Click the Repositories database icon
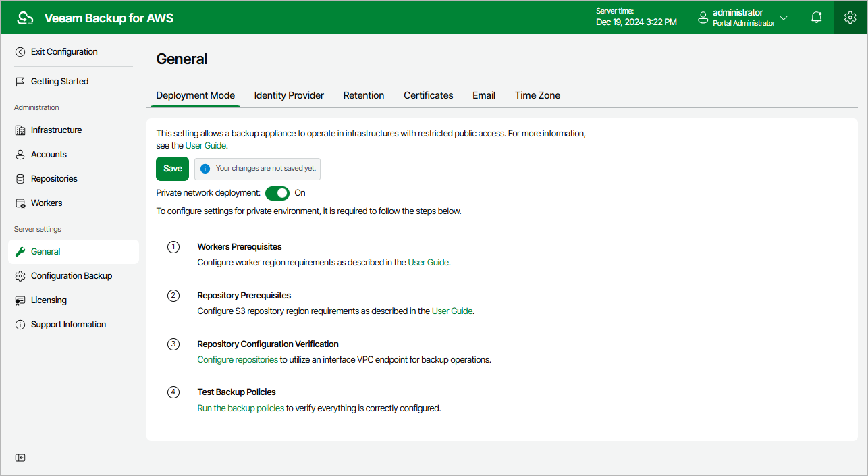This screenshot has width=868, height=476. [20, 179]
